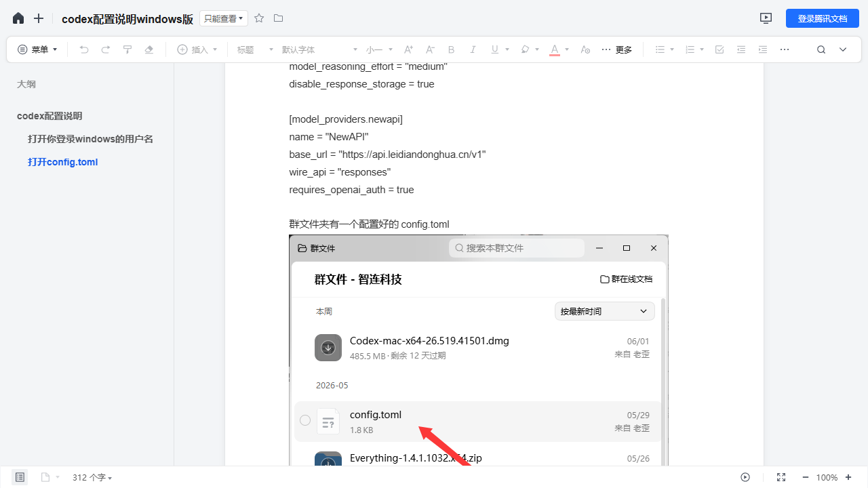Redo the last action
Viewport: 868px width, 488px height.
106,49
